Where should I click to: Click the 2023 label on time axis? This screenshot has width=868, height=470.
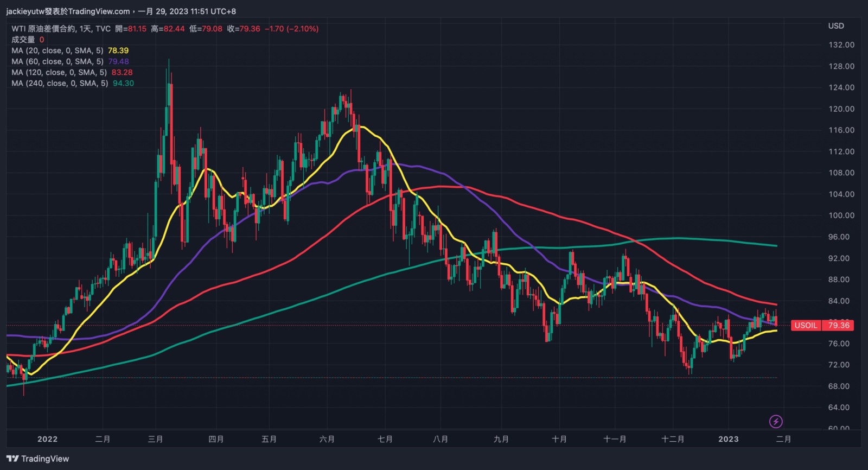point(728,439)
